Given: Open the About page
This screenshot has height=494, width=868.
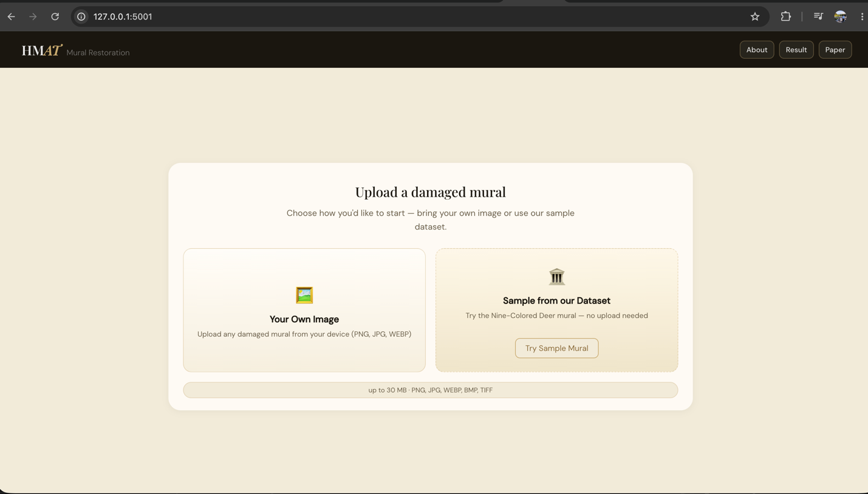Looking at the screenshot, I should [x=757, y=50].
